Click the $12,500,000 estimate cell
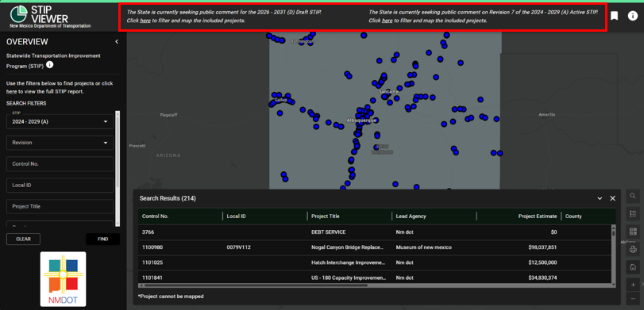The image size is (644, 310). point(542,262)
